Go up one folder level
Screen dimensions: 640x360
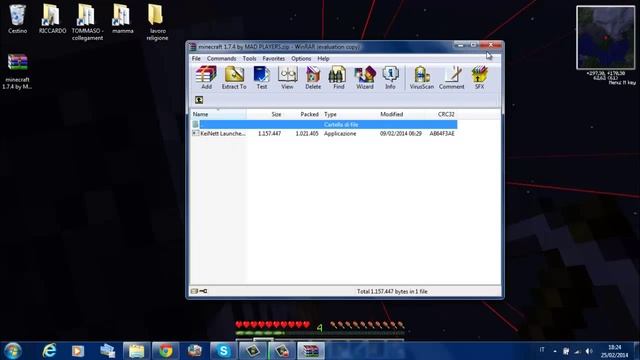199,100
